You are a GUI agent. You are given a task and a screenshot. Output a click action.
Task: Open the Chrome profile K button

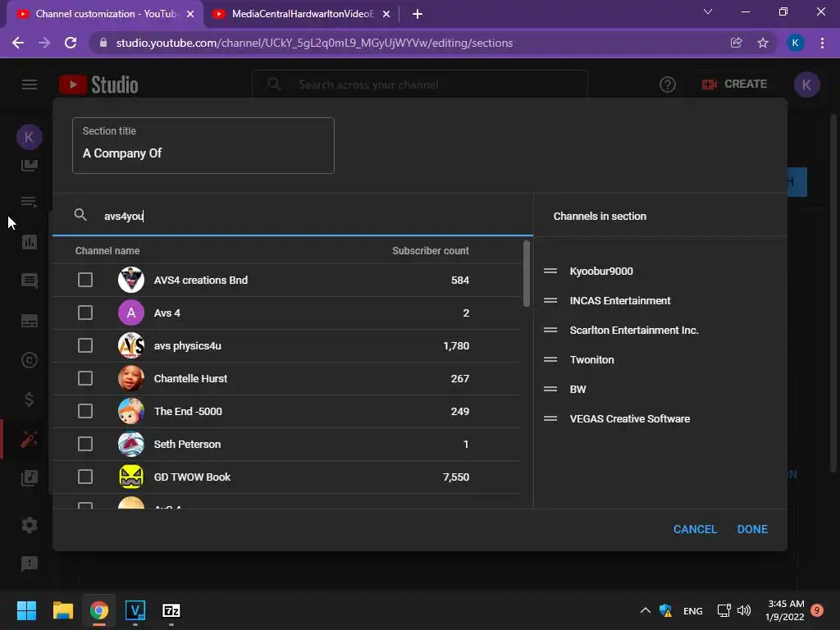coord(796,43)
